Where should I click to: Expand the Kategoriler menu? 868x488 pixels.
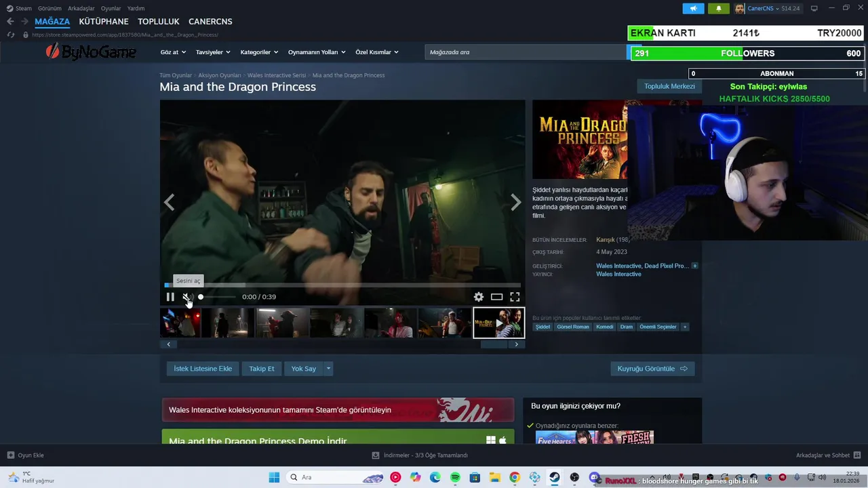point(259,52)
